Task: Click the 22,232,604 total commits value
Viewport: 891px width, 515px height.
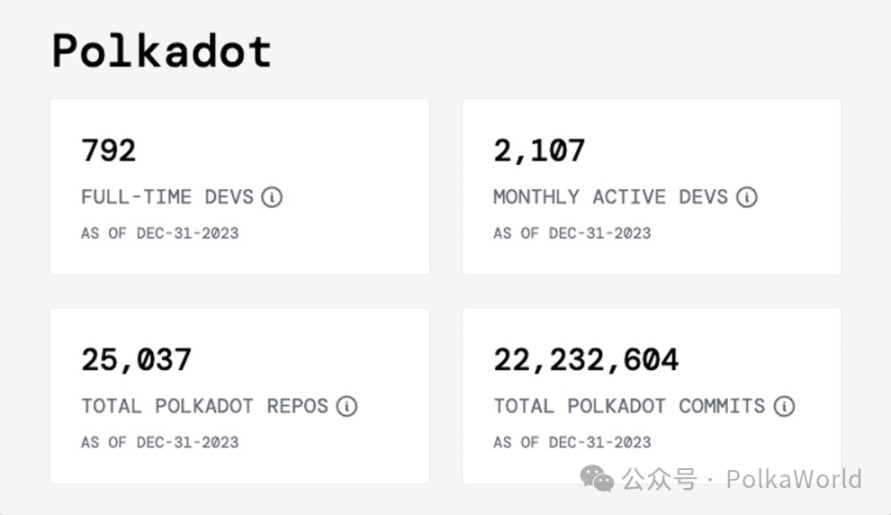Action: point(586,359)
